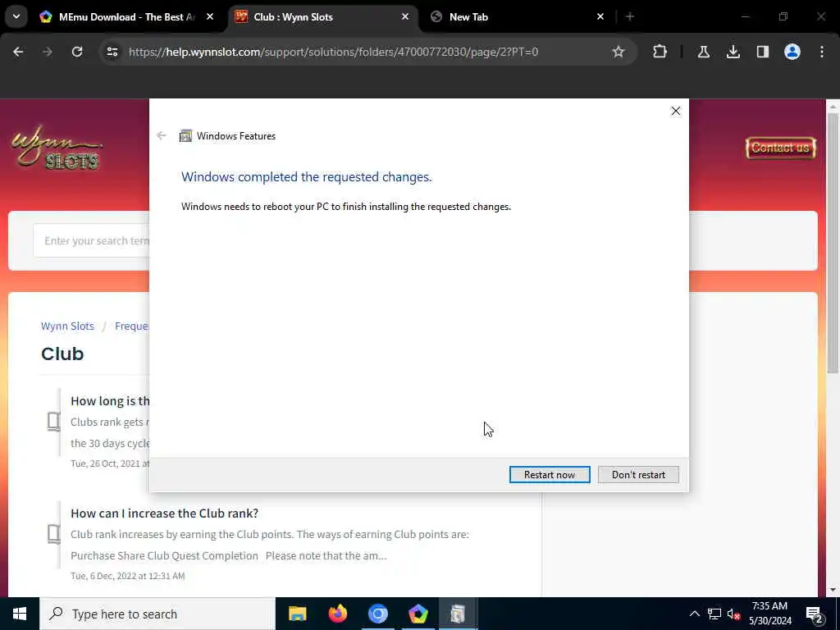Toggle the Chrome side panel icon
The image size is (840, 630).
tap(763, 52)
